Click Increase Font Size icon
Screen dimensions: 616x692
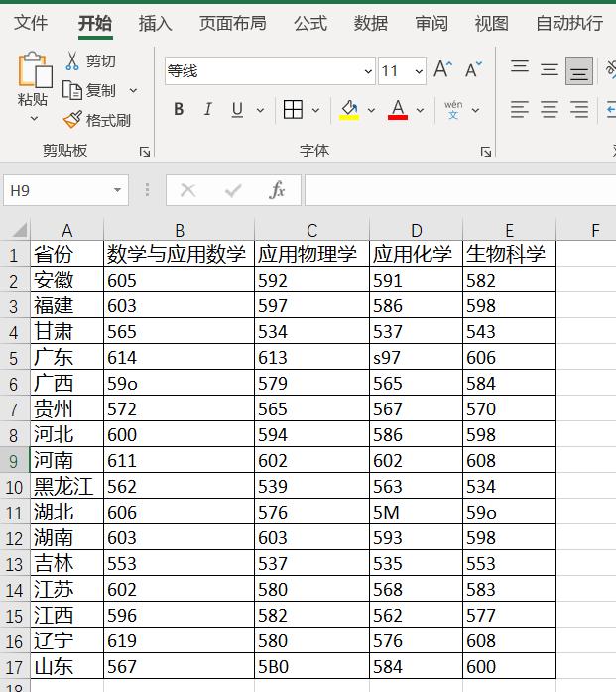[x=442, y=69]
